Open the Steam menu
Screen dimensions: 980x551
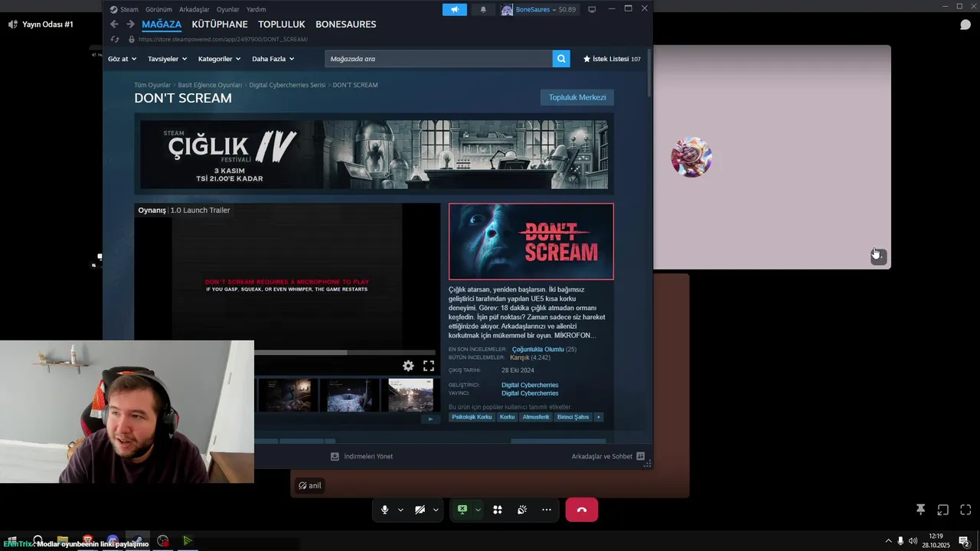(124, 9)
